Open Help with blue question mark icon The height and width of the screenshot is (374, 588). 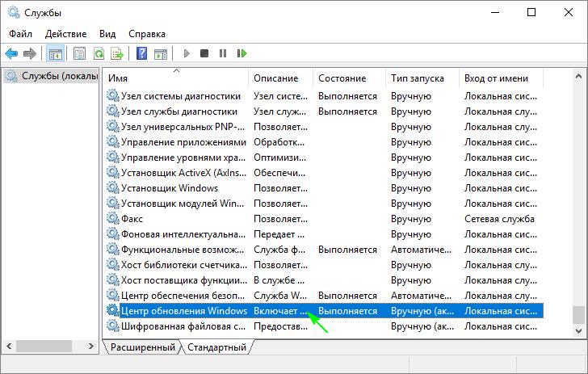click(141, 54)
